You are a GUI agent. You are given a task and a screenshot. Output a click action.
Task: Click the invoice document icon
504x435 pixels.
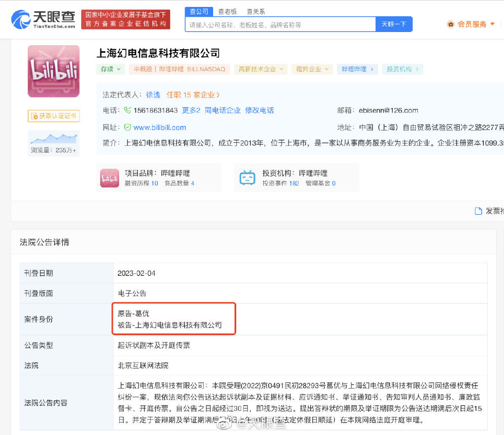click(x=478, y=211)
